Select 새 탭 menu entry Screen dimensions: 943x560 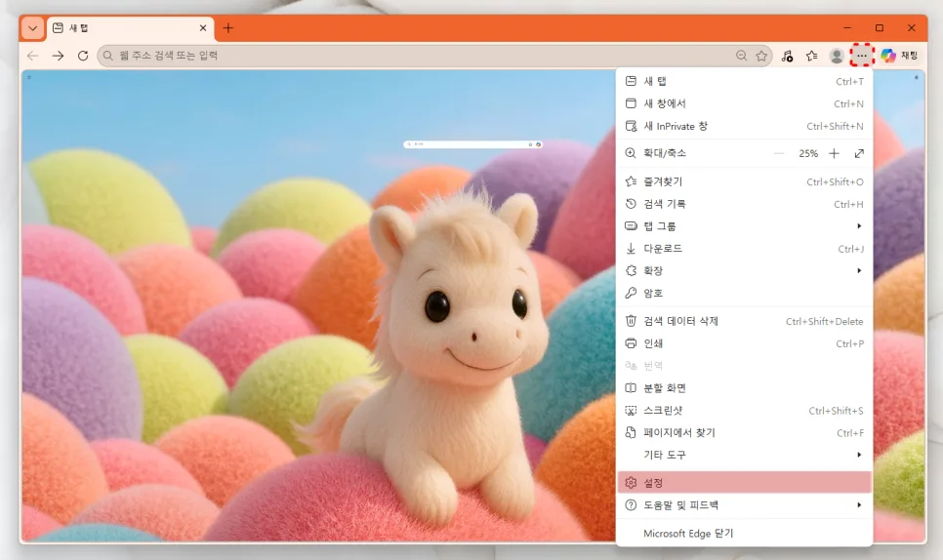click(x=745, y=81)
